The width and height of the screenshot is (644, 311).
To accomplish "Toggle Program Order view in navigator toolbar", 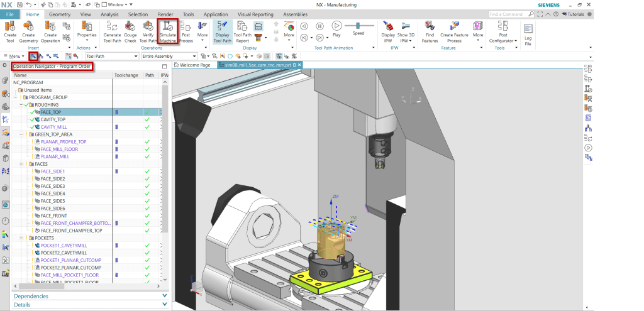I will (33, 56).
